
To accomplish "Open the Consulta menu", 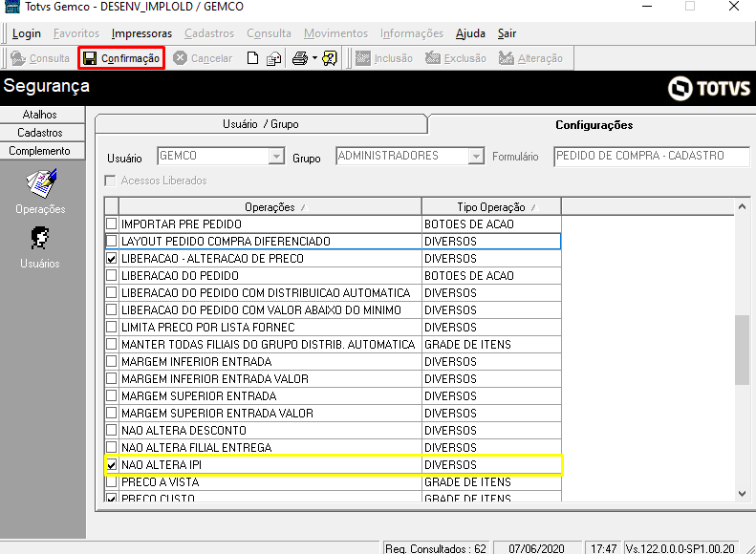I will coord(269,33).
